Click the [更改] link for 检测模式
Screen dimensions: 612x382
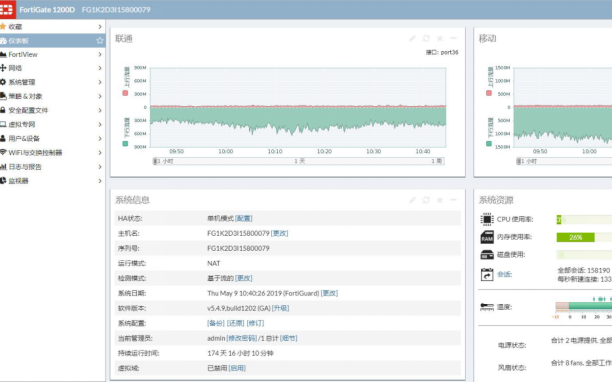(244, 278)
